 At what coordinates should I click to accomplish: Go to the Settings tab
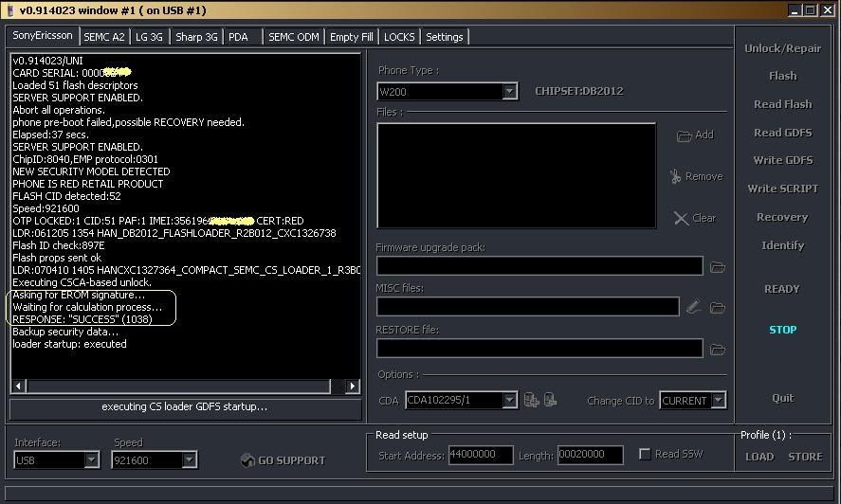tap(444, 37)
